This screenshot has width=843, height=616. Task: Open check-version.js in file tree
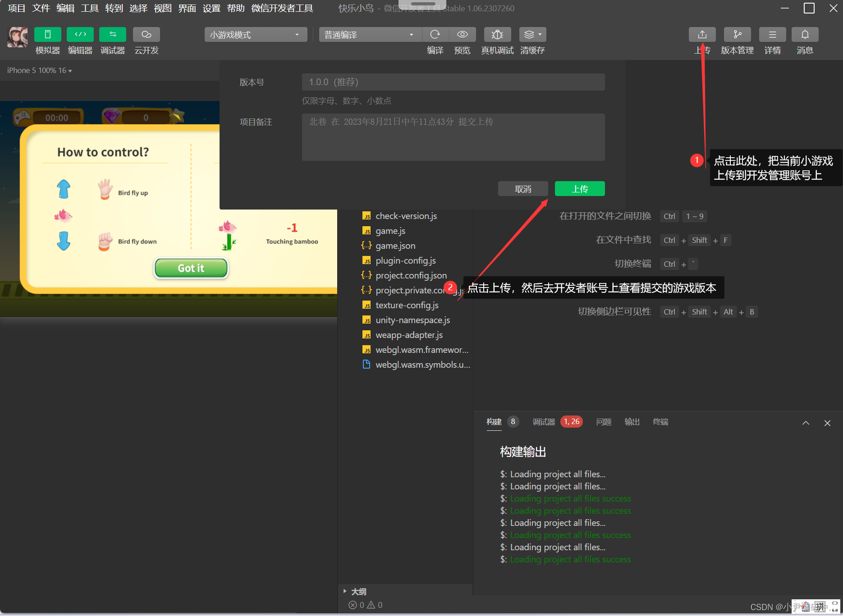pyautogui.click(x=406, y=216)
